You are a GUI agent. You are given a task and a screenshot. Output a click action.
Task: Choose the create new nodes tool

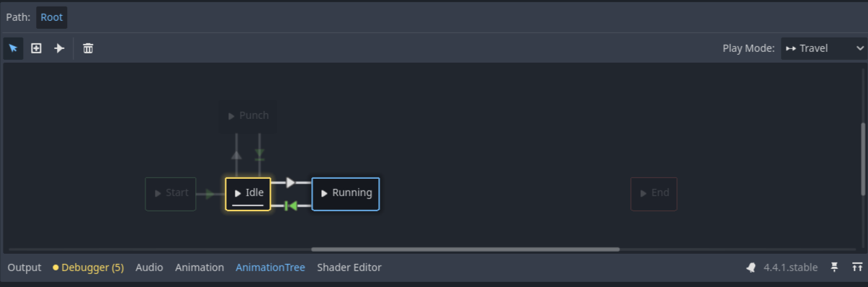(36, 48)
